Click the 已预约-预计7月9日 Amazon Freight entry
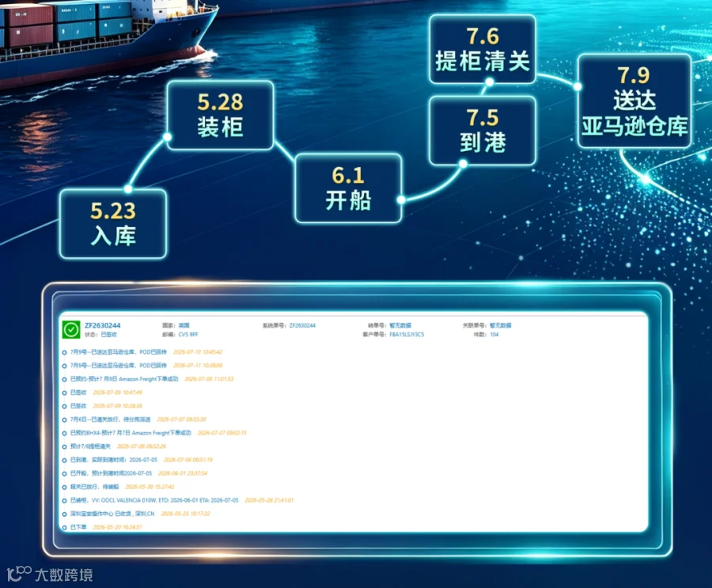 [x=152, y=379]
